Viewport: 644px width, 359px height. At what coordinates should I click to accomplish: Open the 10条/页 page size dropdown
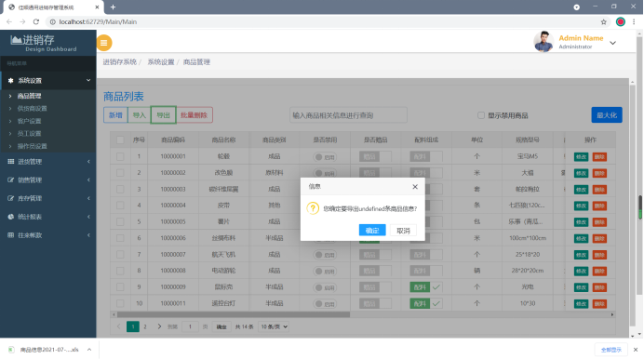point(274,326)
